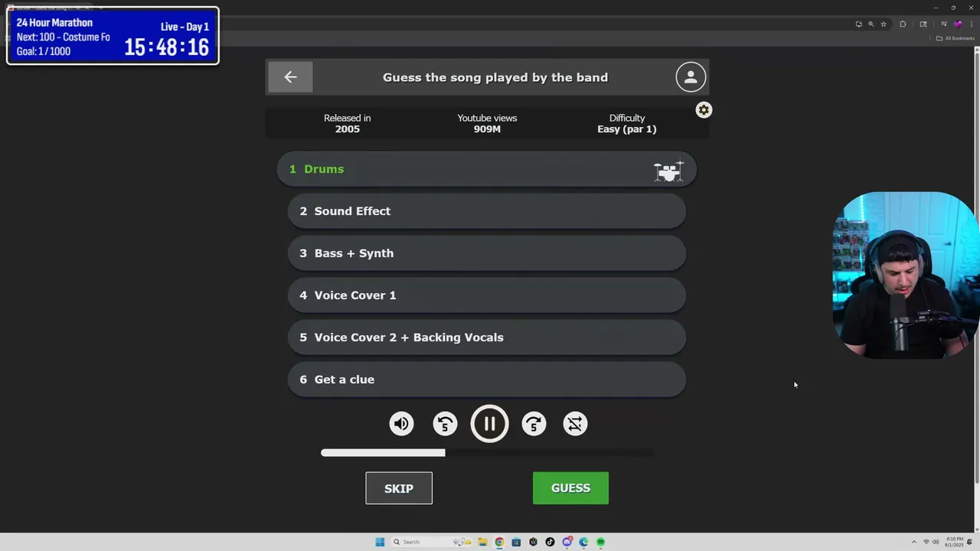Select the 3 Bass + Synth track
The image size is (980, 551).
point(486,253)
